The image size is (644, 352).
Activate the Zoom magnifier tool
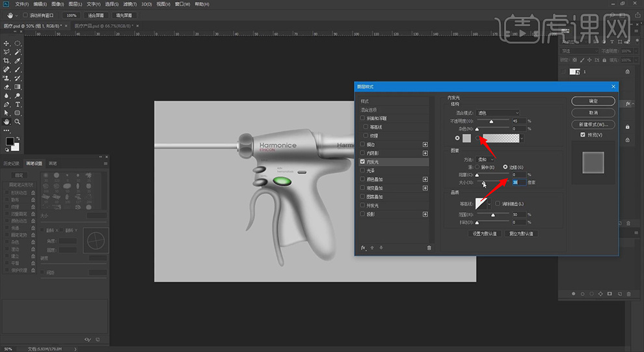(x=18, y=122)
